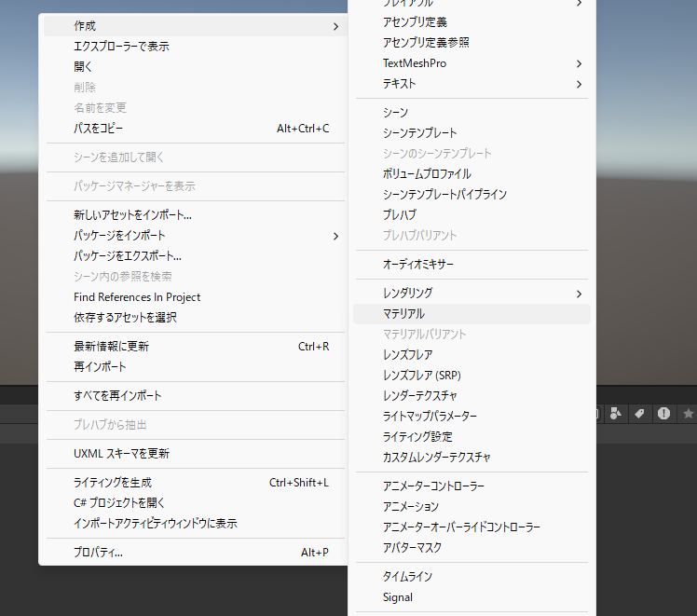Expand the レンダリング submenu arrow
The height and width of the screenshot is (616, 697).
click(x=579, y=294)
